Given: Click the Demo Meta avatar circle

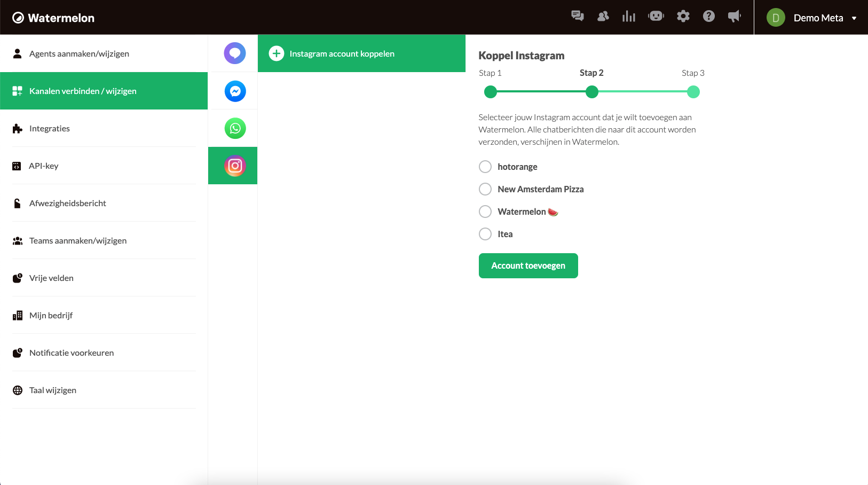Looking at the screenshot, I should pyautogui.click(x=776, y=18).
